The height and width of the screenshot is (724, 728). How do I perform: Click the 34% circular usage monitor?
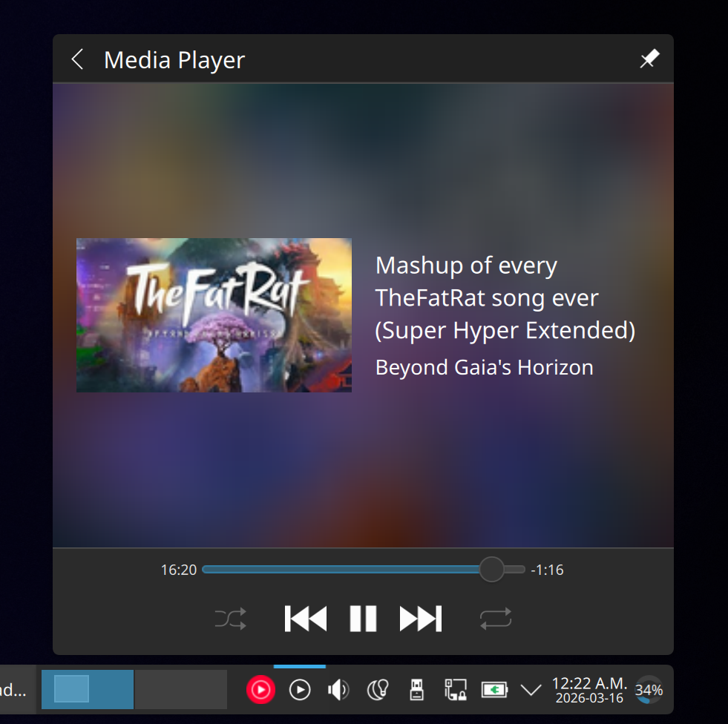click(649, 691)
